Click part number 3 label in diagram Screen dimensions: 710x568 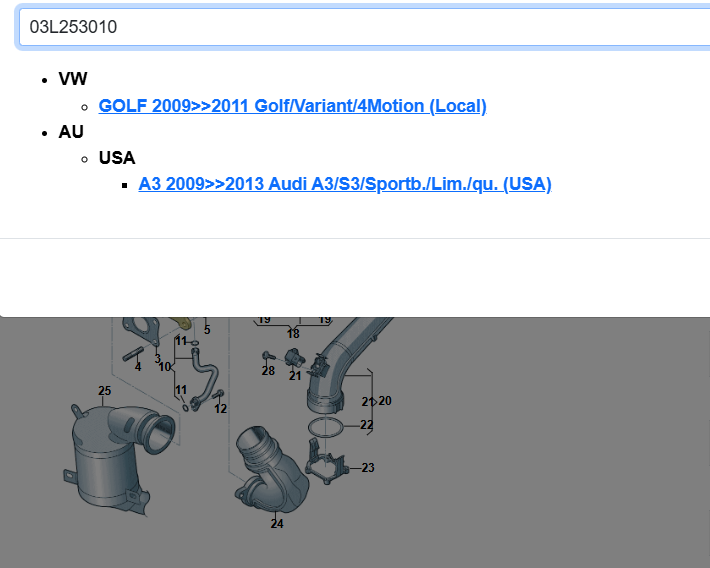click(x=157, y=358)
